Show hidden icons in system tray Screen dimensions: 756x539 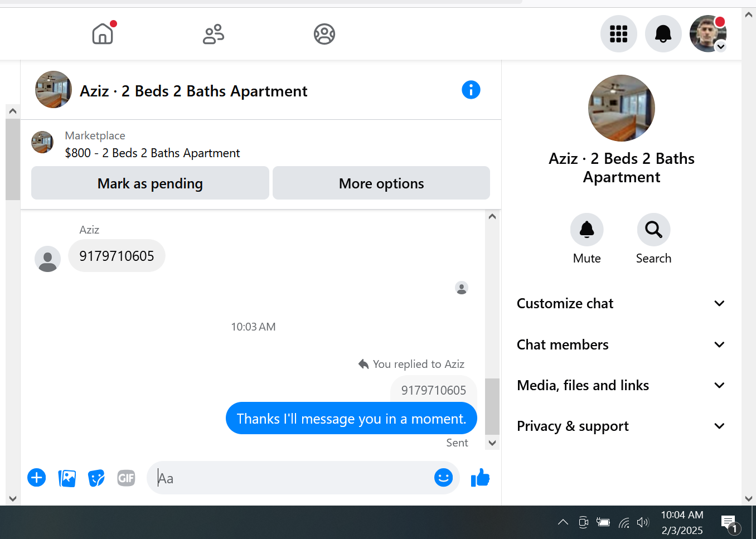[563, 522]
